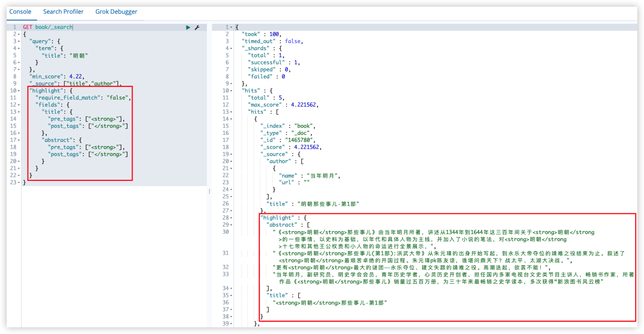Collapse the hits array at response line 13
Screen dimensions: 644x334
[x=231, y=112]
